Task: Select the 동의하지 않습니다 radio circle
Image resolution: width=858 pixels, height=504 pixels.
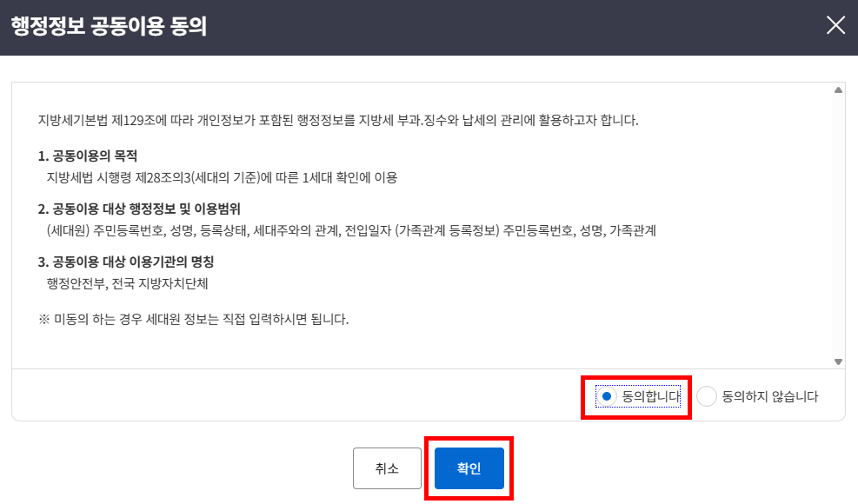Action: click(x=707, y=396)
